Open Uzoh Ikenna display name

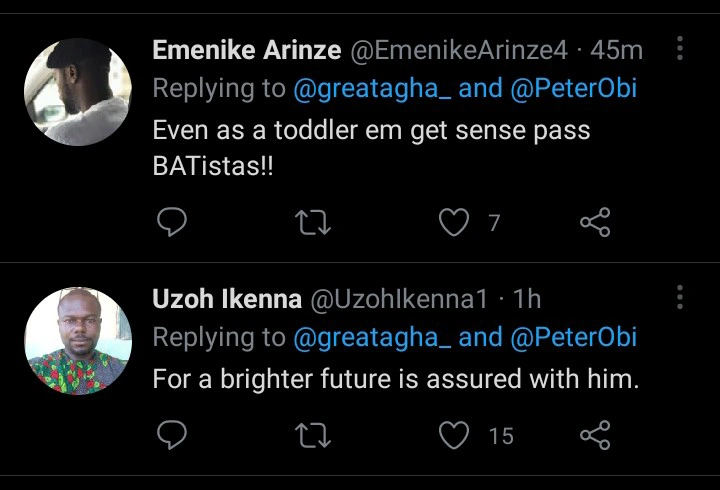click(x=227, y=299)
